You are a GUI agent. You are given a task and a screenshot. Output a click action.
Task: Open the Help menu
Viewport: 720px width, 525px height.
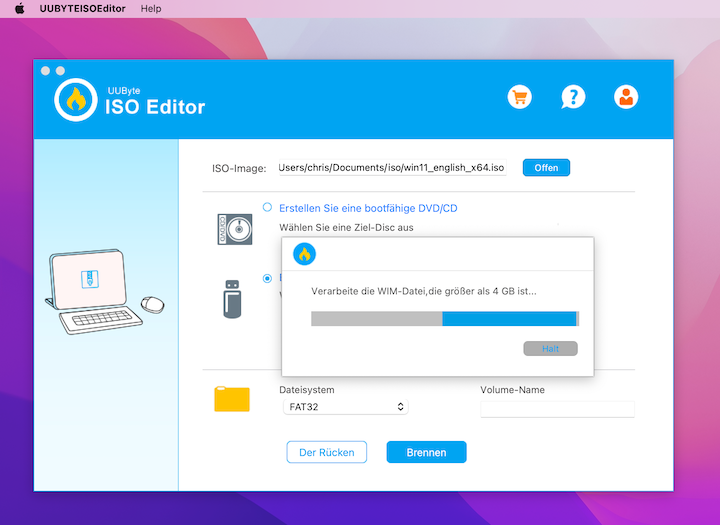[x=151, y=8]
